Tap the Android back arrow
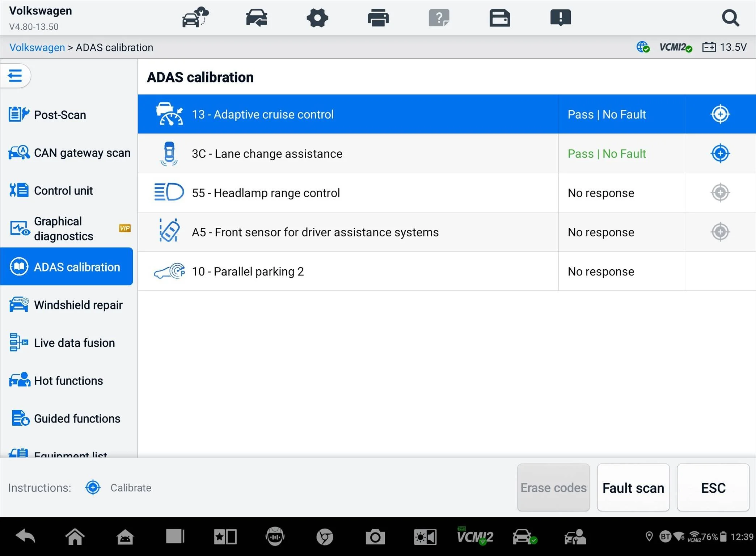The image size is (756, 556). coord(25,536)
